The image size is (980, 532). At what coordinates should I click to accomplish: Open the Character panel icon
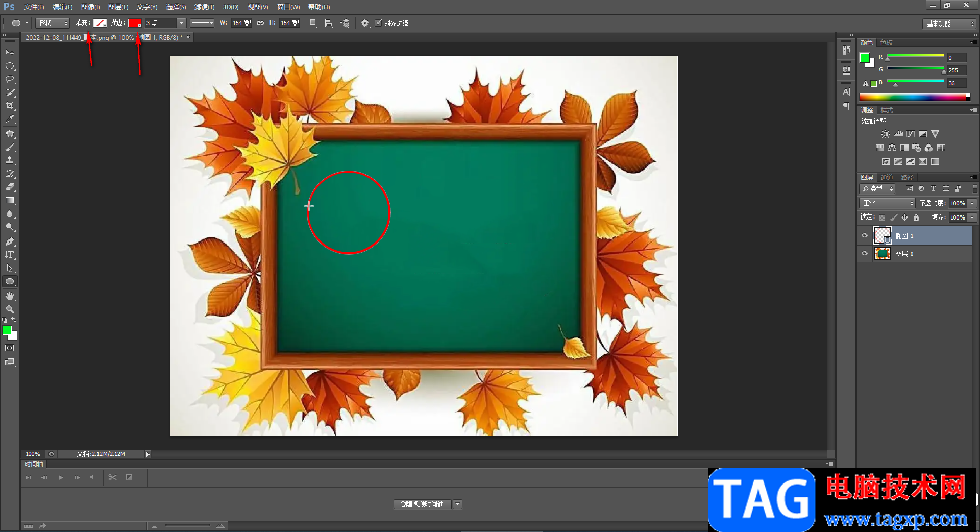[x=846, y=92]
